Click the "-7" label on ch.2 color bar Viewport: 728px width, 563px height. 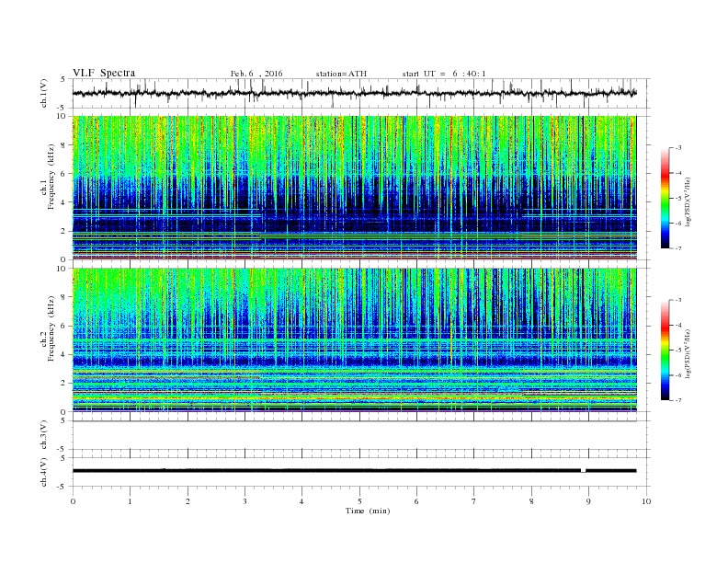[x=678, y=400]
